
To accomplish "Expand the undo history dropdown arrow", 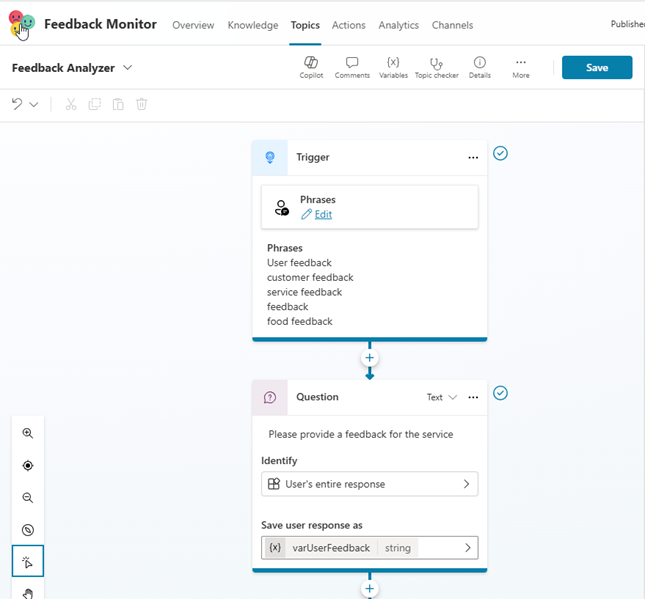I will 34,104.
